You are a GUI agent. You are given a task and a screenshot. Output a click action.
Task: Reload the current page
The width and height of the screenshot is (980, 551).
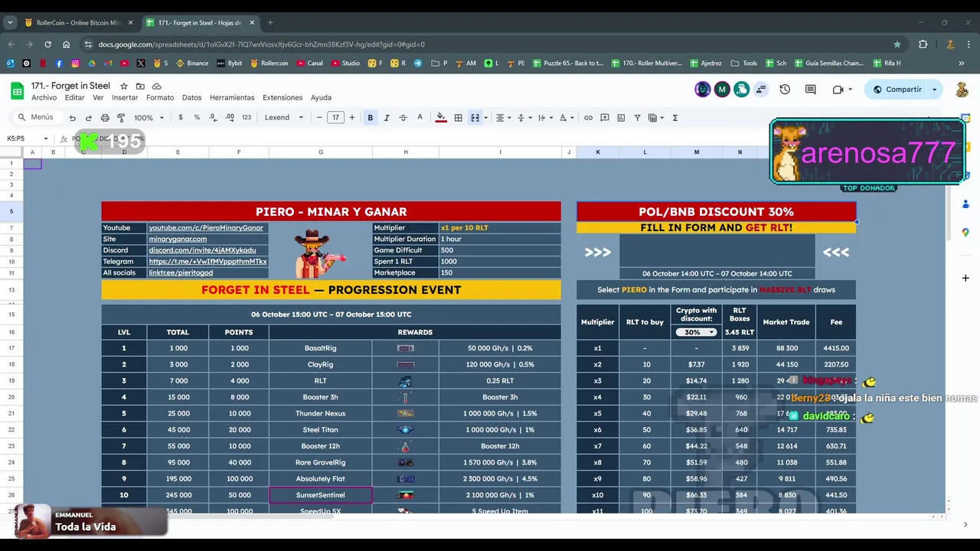click(x=47, y=44)
